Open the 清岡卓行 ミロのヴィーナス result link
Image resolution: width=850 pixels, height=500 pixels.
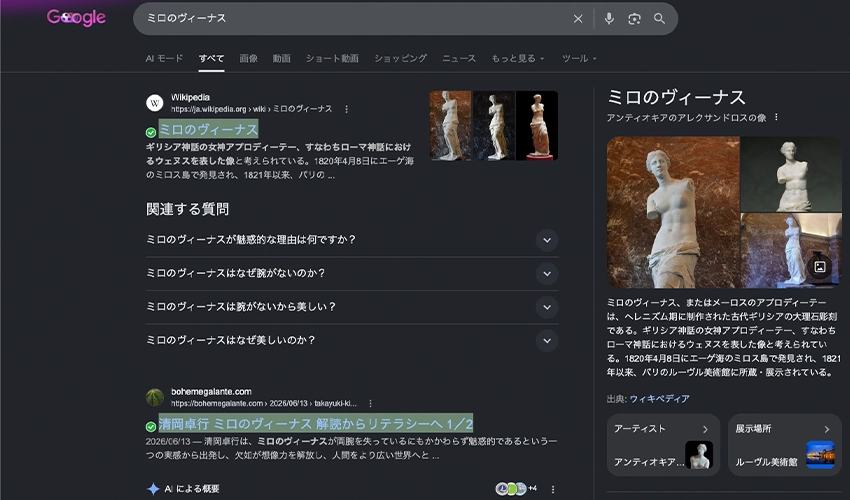[x=315, y=424]
